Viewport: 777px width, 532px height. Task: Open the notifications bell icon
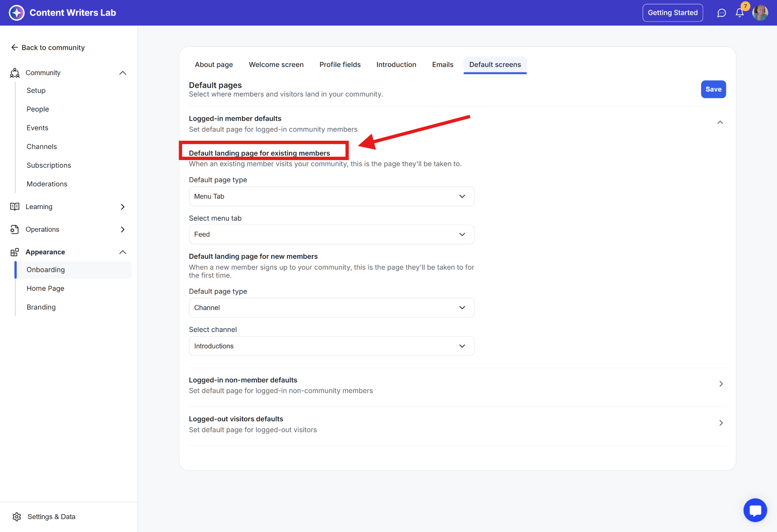click(739, 13)
